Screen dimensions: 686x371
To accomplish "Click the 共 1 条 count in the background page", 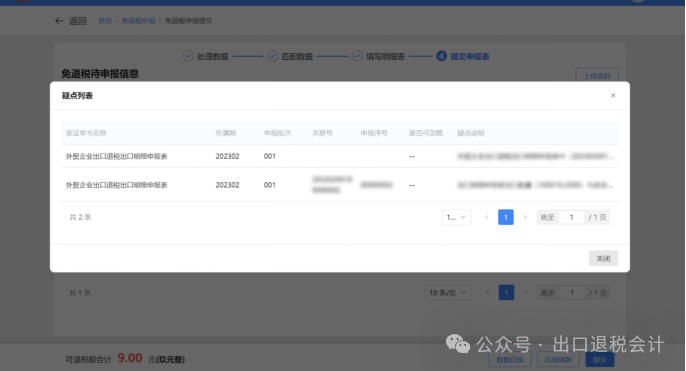I will [x=80, y=293].
